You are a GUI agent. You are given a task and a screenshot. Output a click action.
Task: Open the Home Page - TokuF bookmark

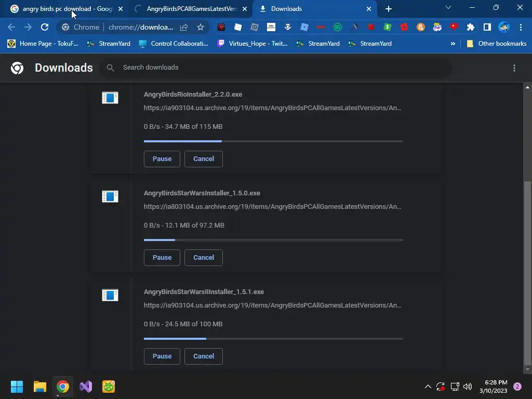[43, 44]
